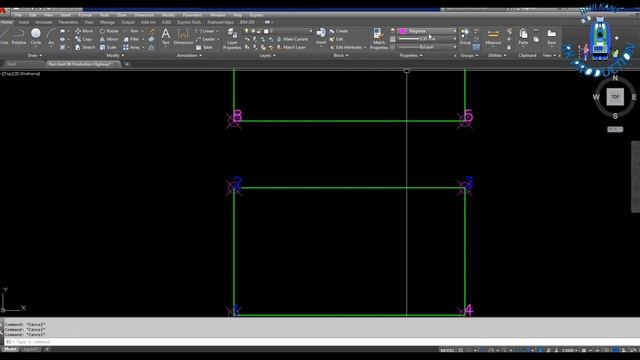
Task: Expand the Annotation panel
Action: 189,55
